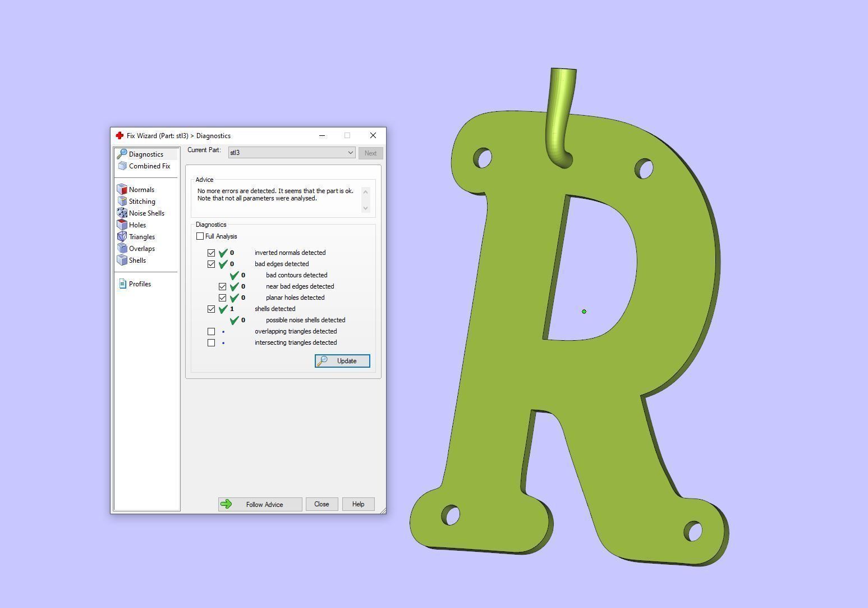The image size is (868, 608).
Task: Click the green point marker on the model
Action: (584, 312)
